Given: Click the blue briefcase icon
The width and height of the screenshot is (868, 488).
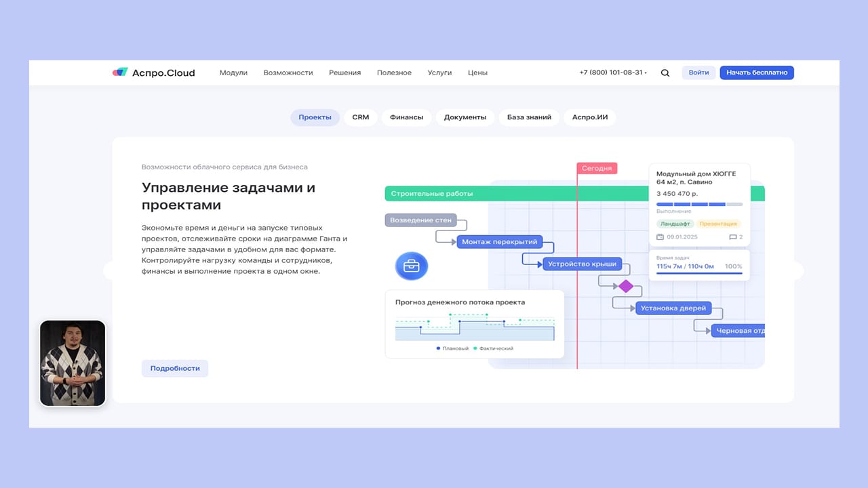Looking at the screenshot, I should pos(412,266).
